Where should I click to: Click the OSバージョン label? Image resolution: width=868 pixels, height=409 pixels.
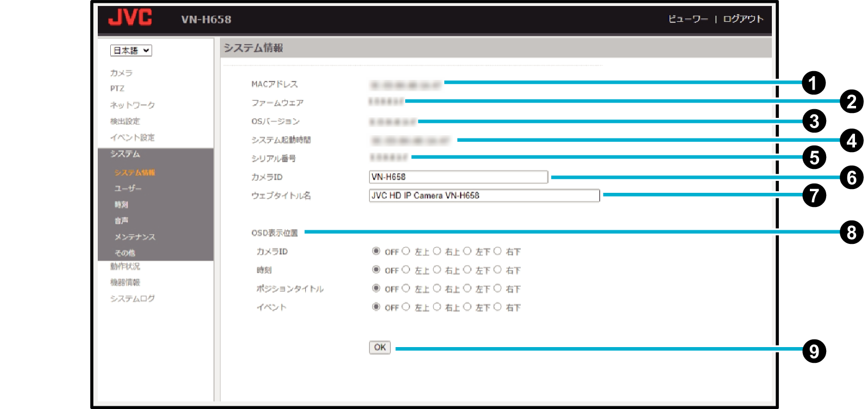pyautogui.click(x=275, y=121)
